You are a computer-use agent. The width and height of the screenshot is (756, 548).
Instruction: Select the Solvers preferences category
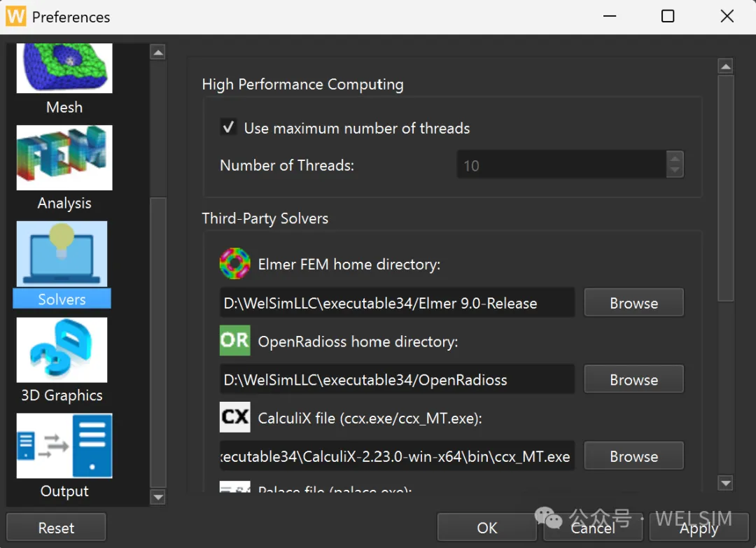(x=62, y=265)
